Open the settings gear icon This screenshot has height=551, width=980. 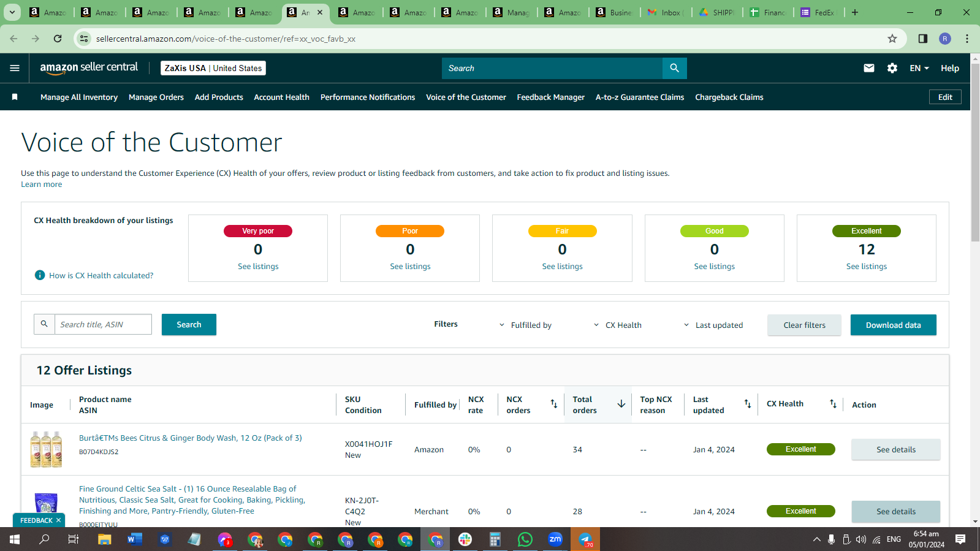click(892, 68)
